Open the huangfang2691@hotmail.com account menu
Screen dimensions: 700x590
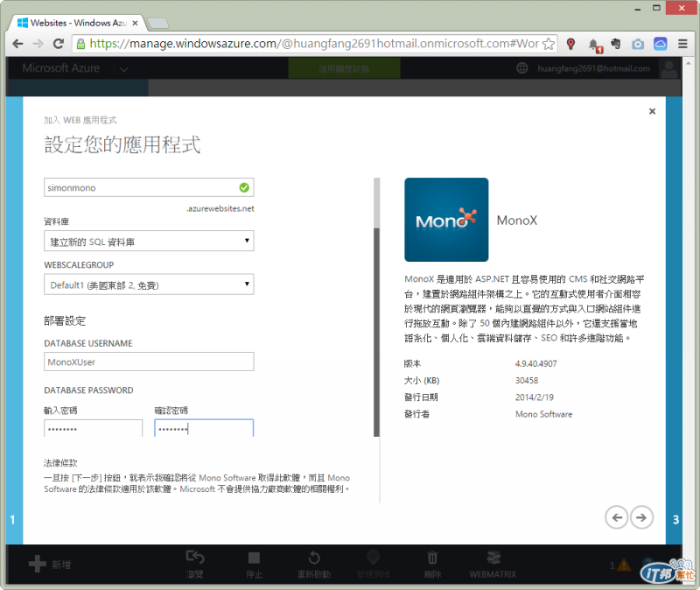pyautogui.click(x=593, y=68)
